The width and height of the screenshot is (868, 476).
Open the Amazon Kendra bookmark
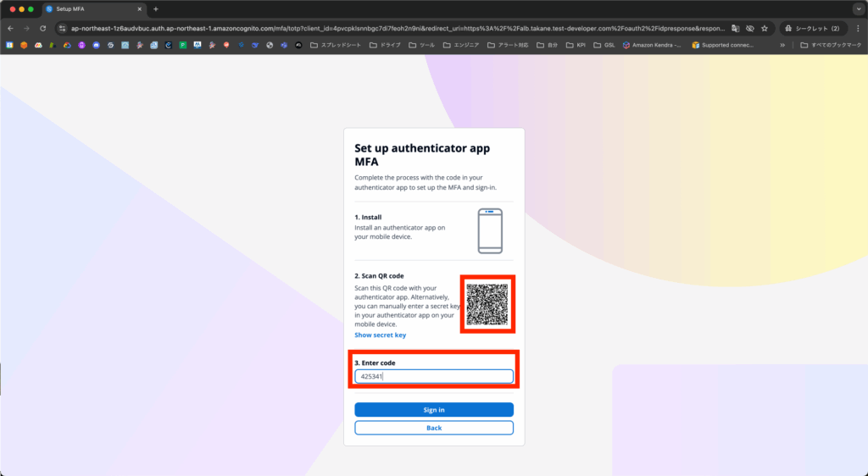coord(652,46)
